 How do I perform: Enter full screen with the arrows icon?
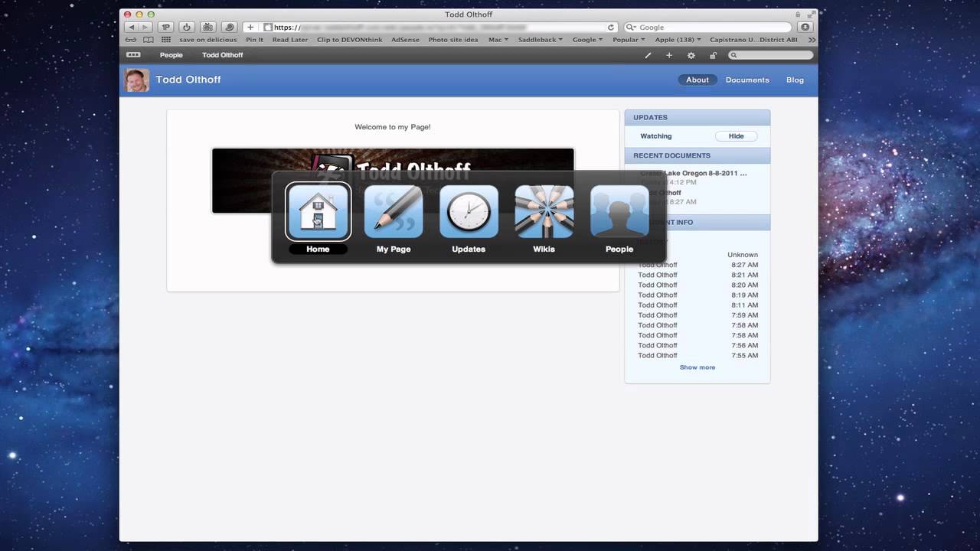pos(811,15)
